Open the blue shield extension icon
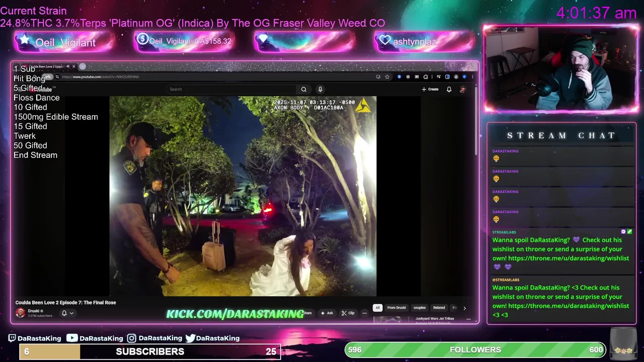 pyautogui.click(x=399, y=77)
